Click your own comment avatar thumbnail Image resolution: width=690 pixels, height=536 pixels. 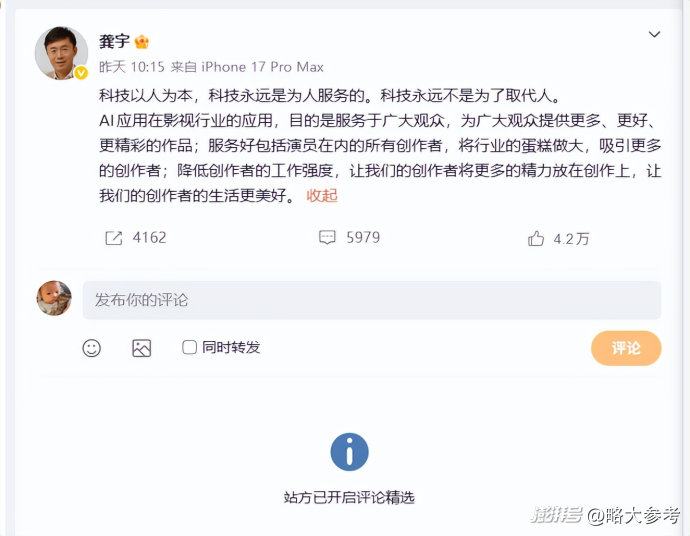pyautogui.click(x=54, y=298)
